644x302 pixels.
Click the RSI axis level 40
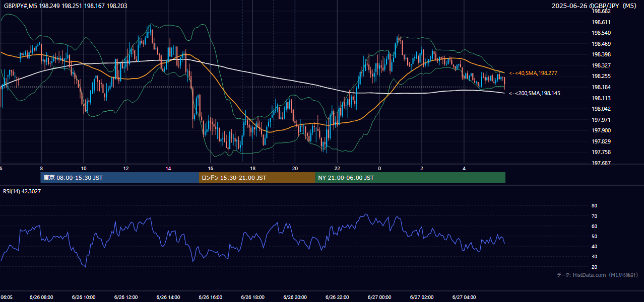594,246
